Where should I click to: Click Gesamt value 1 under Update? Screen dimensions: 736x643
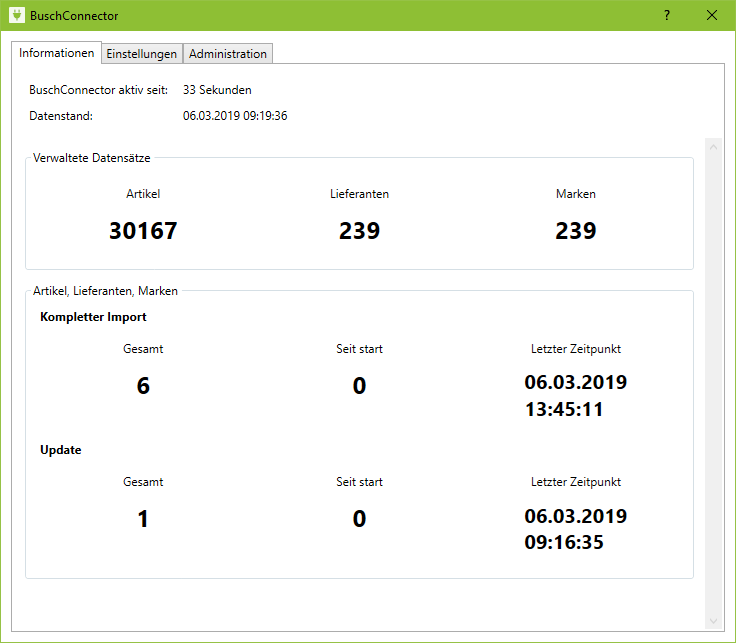(143, 519)
